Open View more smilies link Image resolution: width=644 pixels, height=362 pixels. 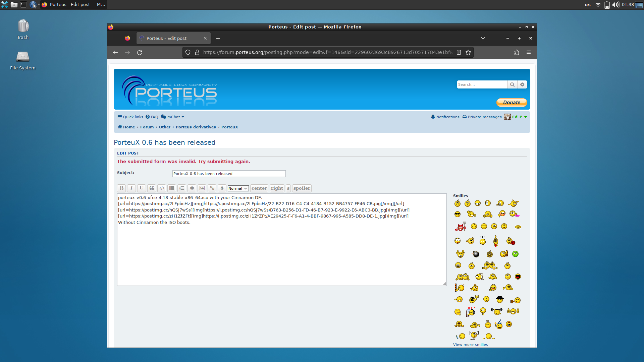tap(470, 345)
